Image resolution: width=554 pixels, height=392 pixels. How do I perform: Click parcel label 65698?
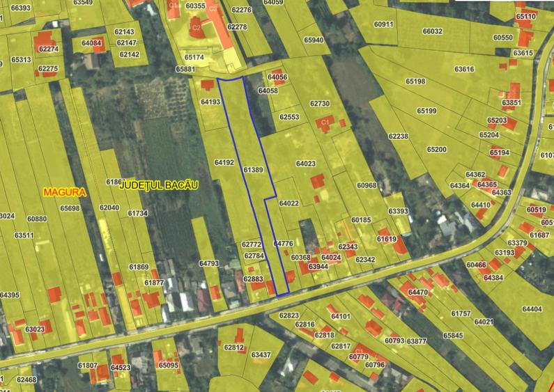tap(70, 208)
